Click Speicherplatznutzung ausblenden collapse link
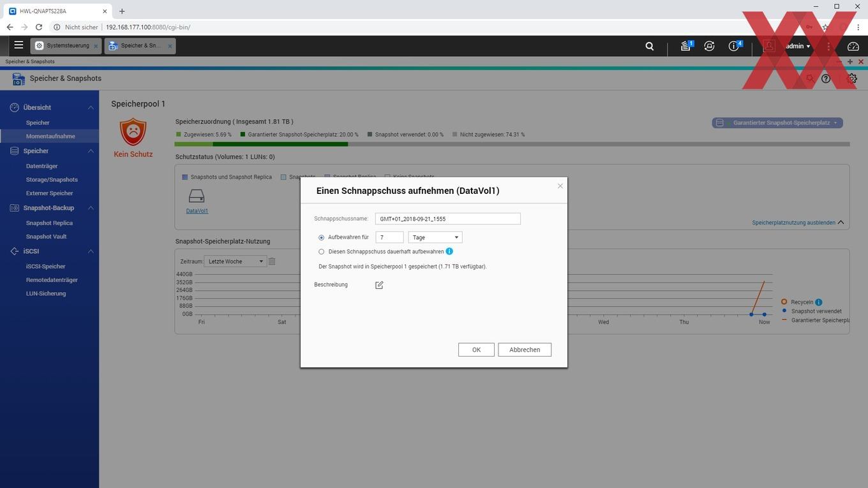 pos(798,223)
